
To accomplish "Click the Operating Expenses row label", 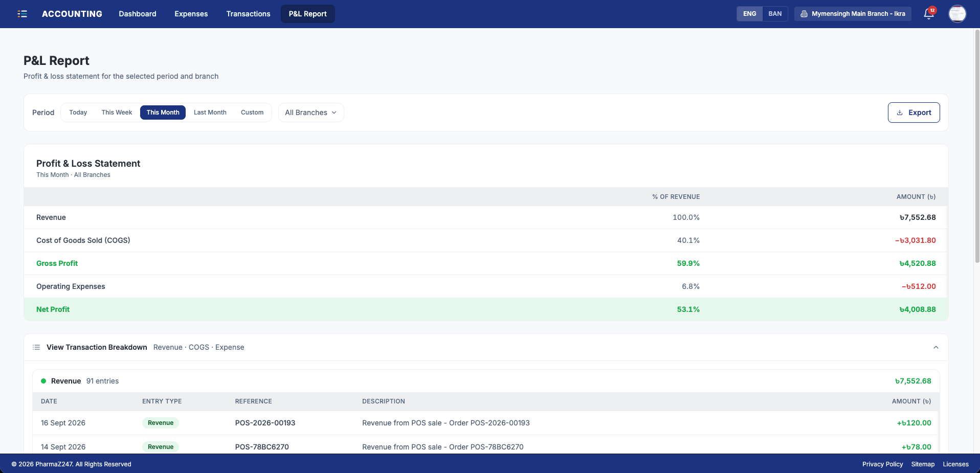I will point(71,286).
